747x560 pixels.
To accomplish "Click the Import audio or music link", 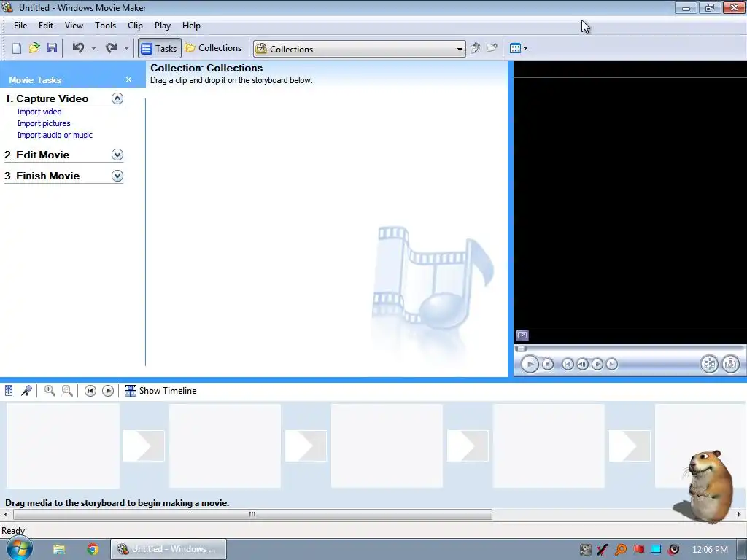I will point(55,135).
